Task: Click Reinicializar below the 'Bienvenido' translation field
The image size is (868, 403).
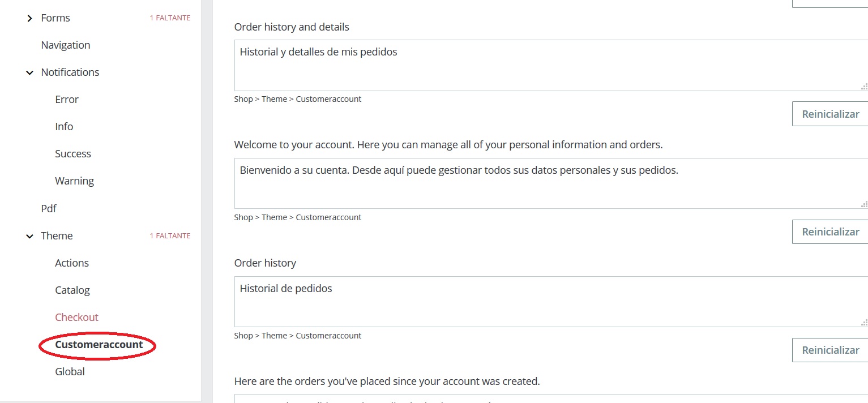Action: tap(830, 232)
